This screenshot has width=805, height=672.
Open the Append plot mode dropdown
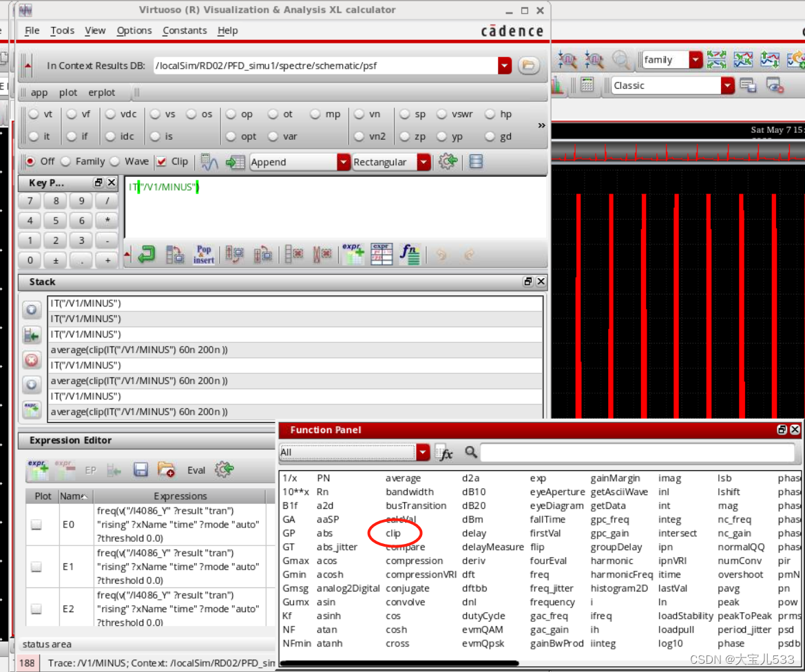click(344, 162)
